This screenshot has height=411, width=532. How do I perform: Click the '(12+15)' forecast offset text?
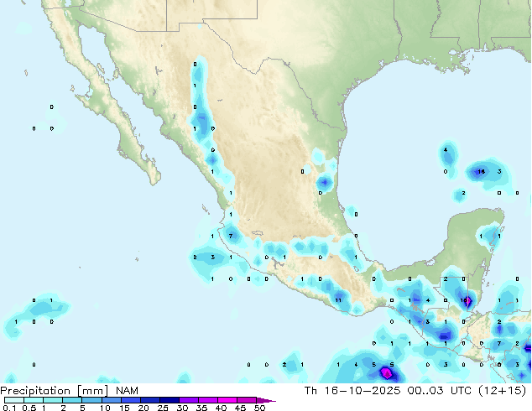pyautogui.click(x=503, y=391)
